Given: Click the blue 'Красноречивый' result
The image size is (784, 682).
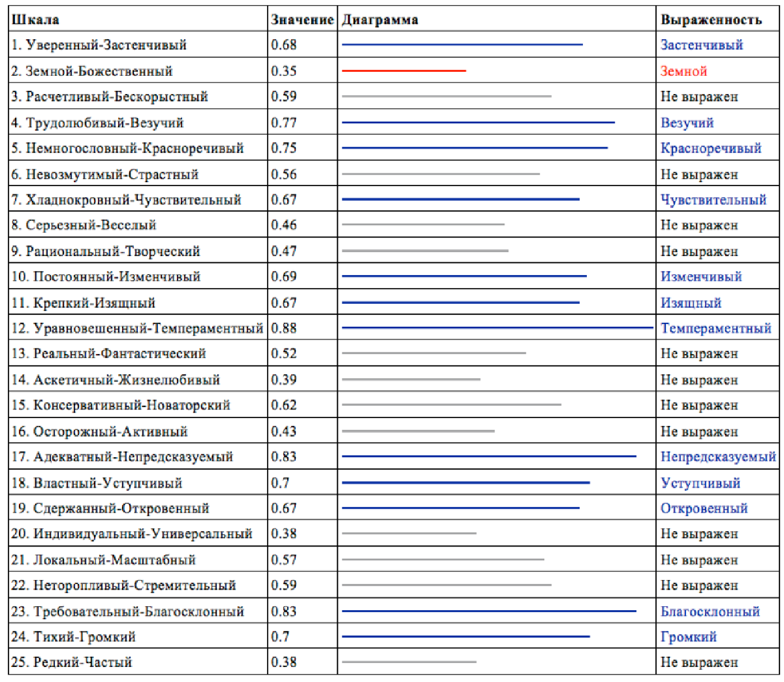Looking at the screenshot, I should (711, 149).
